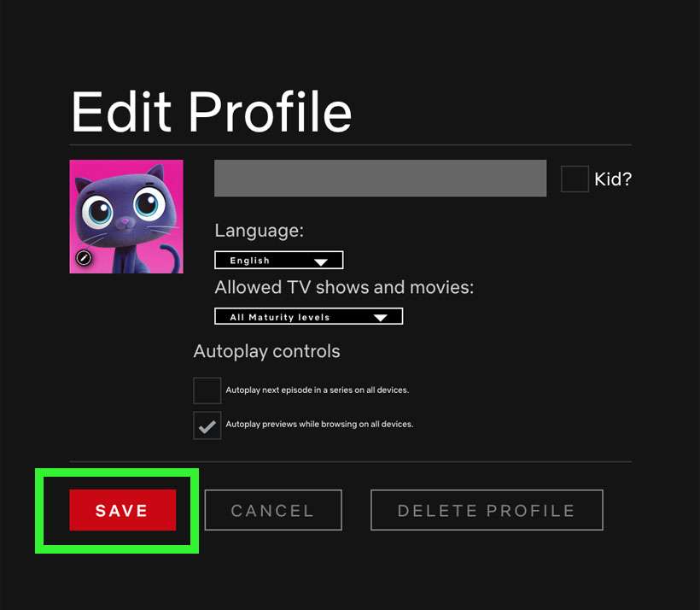Click the "Allowed TV shows and movies:" label
Image resolution: width=700 pixels, height=610 pixels.
343,287
